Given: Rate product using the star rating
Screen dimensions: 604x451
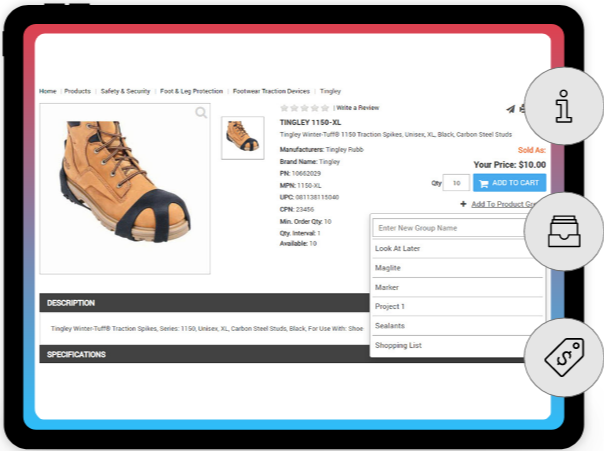Looking at the screenshot, I should coord(304,108).
